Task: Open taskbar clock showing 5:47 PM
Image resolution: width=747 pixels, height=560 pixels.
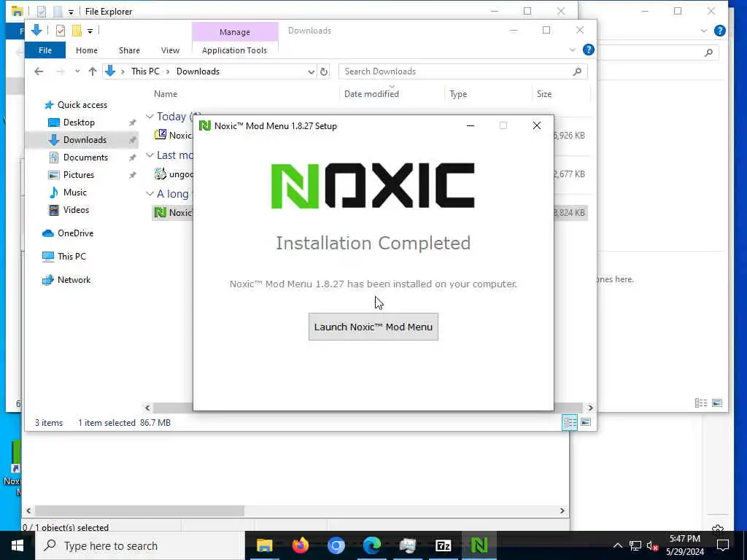Action: click(684, 545)
